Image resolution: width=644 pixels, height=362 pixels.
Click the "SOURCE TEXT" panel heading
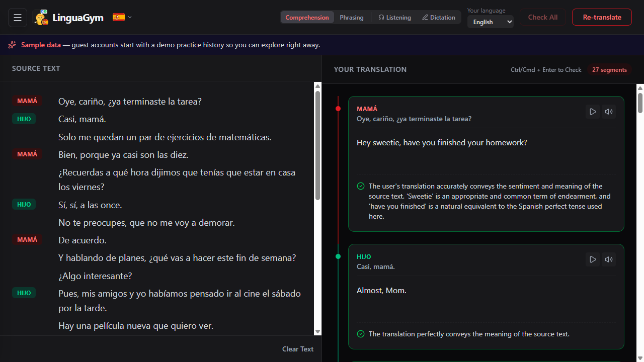point(36,68)
